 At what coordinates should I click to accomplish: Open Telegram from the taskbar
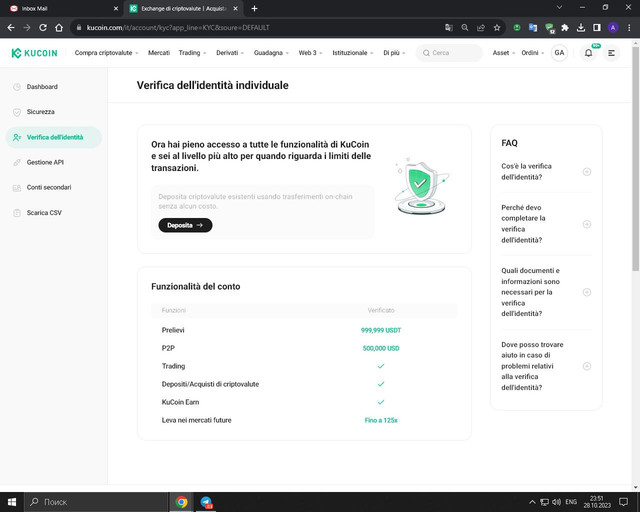point(206,502)
